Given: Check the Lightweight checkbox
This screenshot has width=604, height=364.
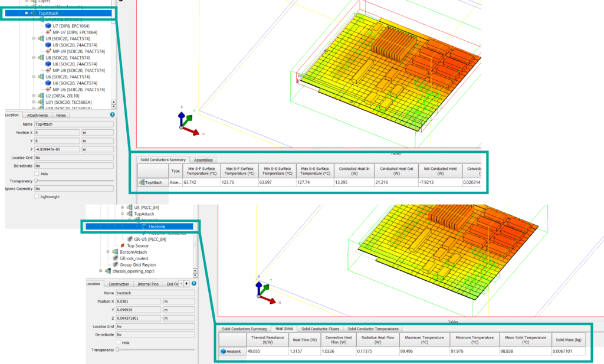Looking at the screenshot, I should click(37, 196).
